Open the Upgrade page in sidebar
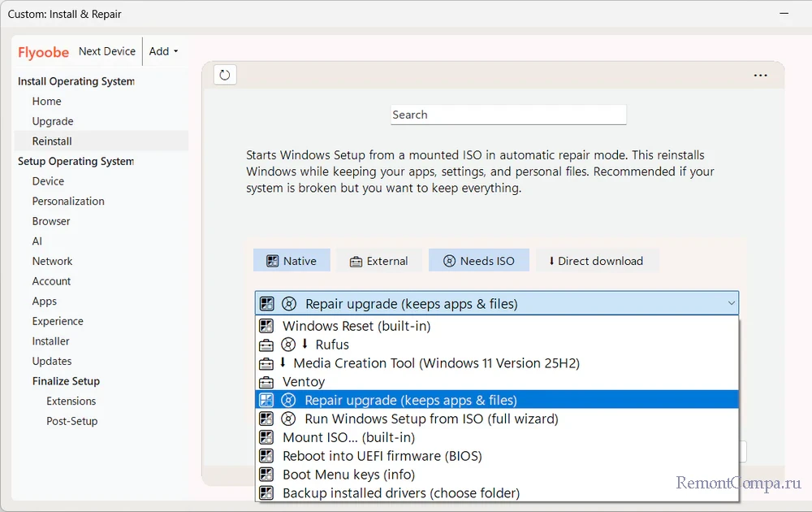Screen dimensions: 812x512 click(53, 121)
